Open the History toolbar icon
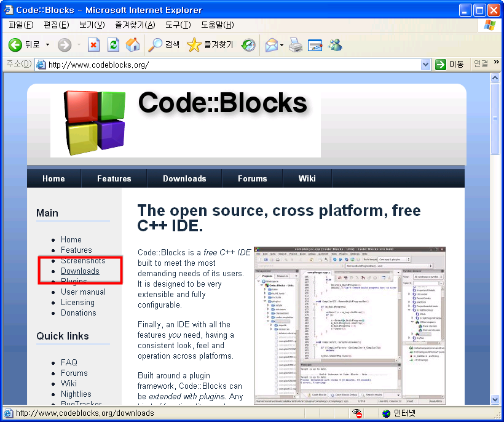 tap(248, 45)
